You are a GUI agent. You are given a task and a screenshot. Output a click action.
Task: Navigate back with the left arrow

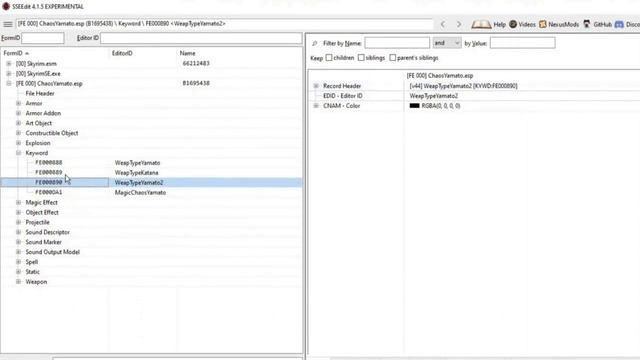443,24
